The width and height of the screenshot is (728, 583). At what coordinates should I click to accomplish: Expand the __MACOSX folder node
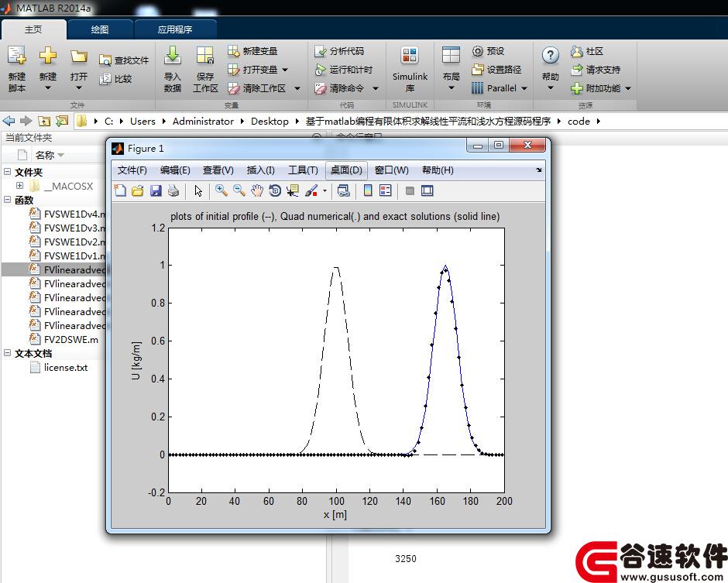(19, 186)
